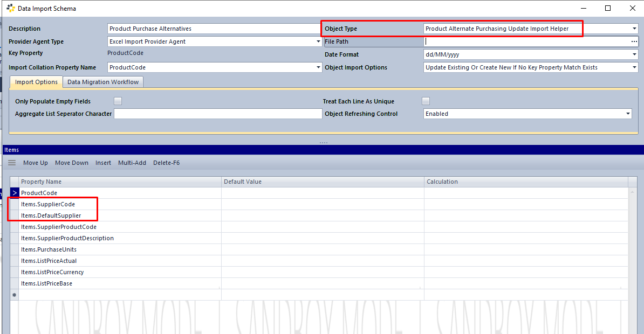Delete selected row using Delete-F6
This screenshot has height=334, width=644.
166,162
